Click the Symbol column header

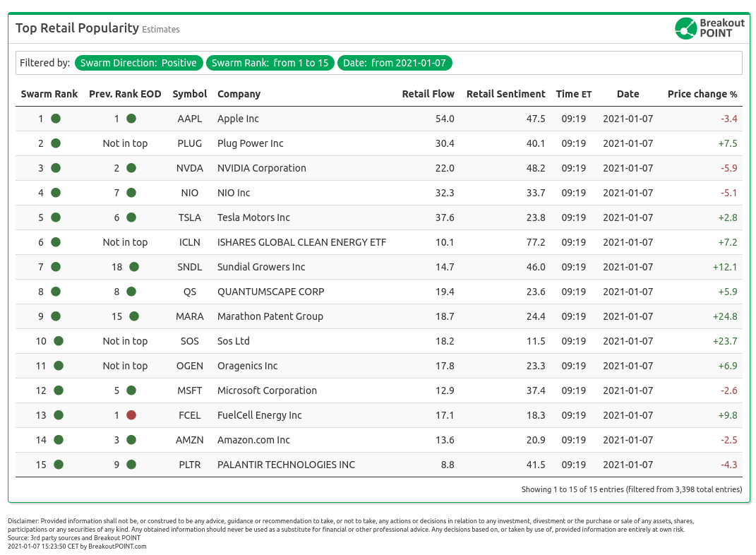pos(190,94)
